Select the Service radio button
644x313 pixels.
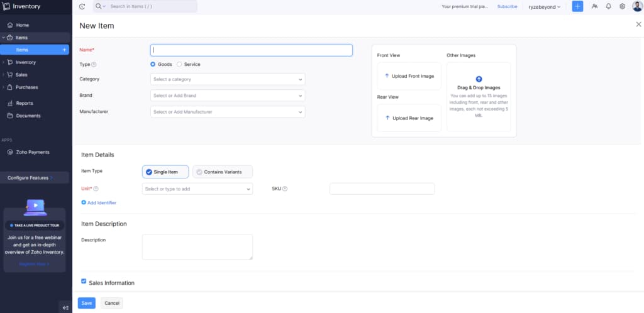(179, 64)
